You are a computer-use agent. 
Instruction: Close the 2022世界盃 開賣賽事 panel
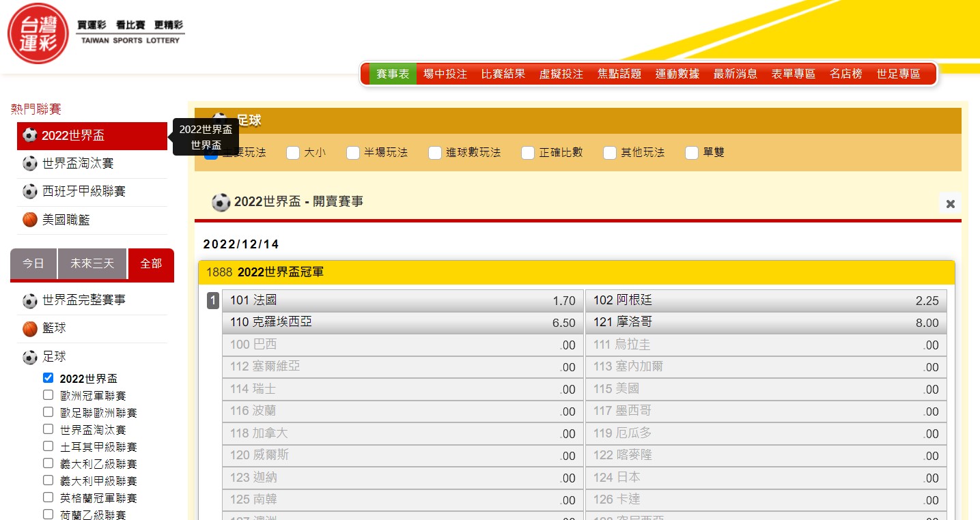click(x=950, y=203)
